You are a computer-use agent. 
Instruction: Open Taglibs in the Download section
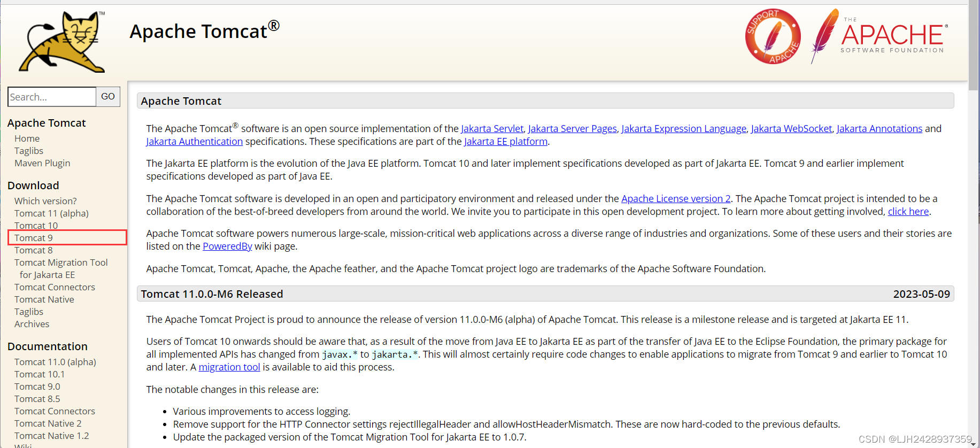coord(29,312)
